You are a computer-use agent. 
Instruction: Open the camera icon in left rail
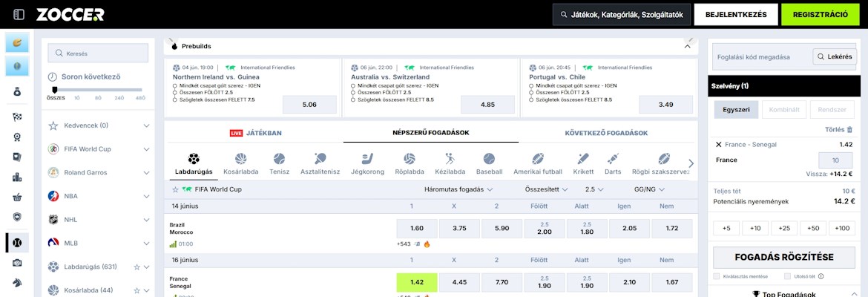pos(17,263)
